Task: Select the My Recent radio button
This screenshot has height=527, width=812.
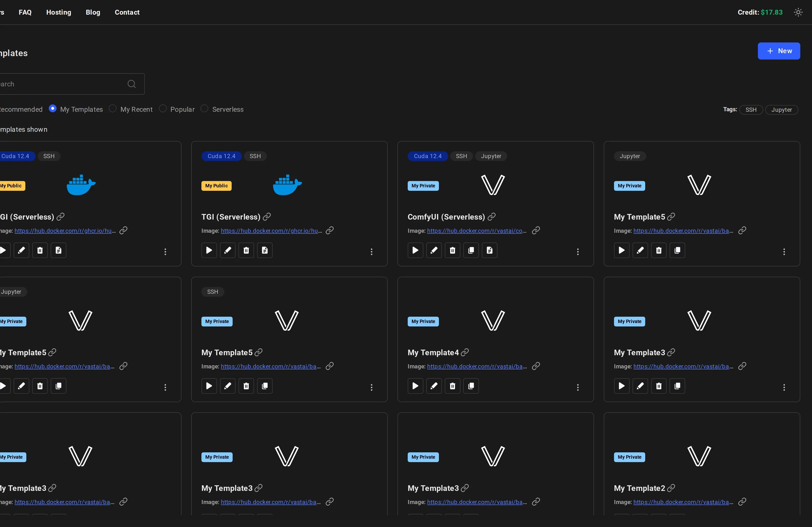Action: tap(113, 109)
